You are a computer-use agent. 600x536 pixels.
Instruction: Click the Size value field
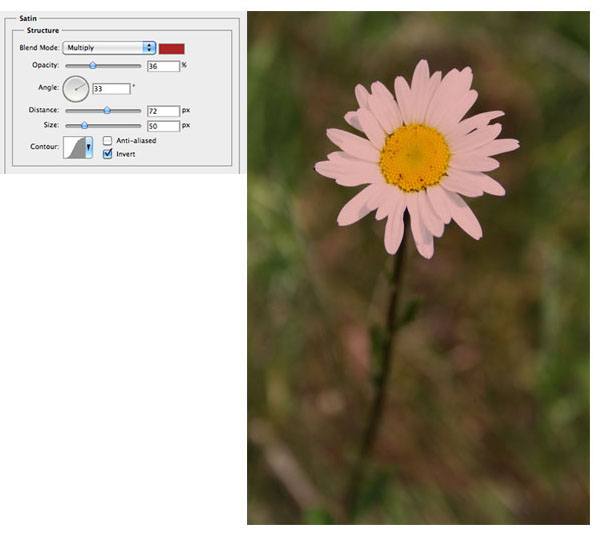[162, 126]
